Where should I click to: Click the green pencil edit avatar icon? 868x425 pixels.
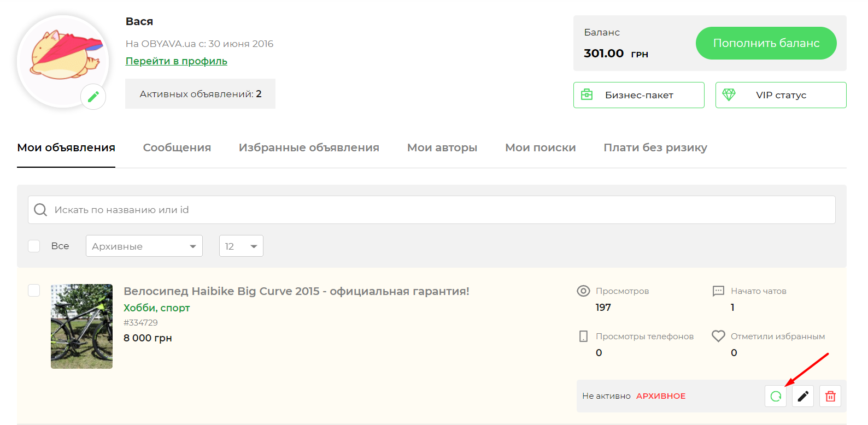click(x=93, y=97)
